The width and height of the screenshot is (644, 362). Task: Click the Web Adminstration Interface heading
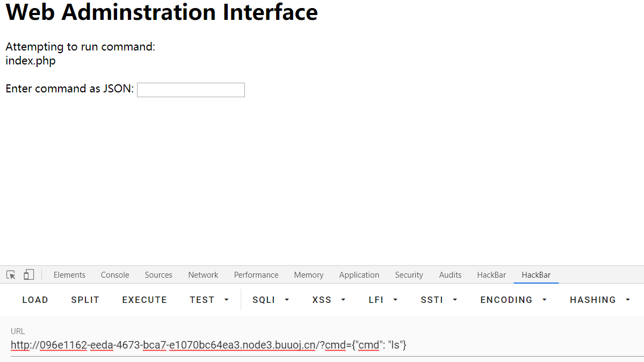pos(162,12)
